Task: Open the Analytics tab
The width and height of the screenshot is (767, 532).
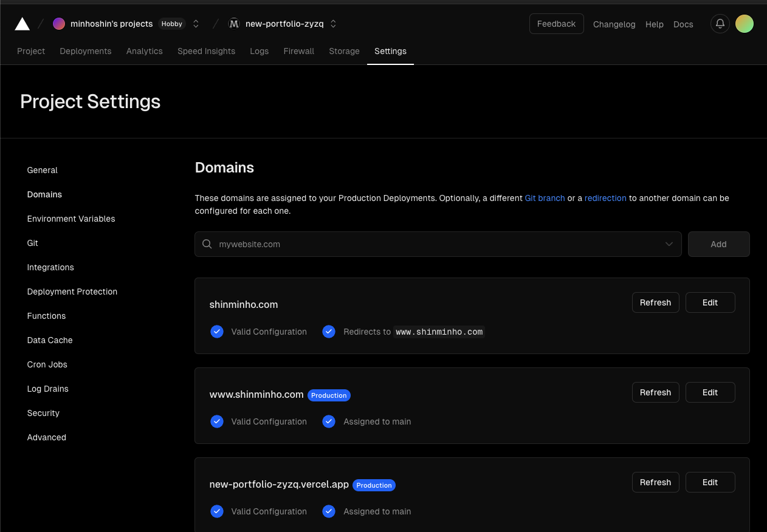Action: pyautogui.click(x=145, y=51)
